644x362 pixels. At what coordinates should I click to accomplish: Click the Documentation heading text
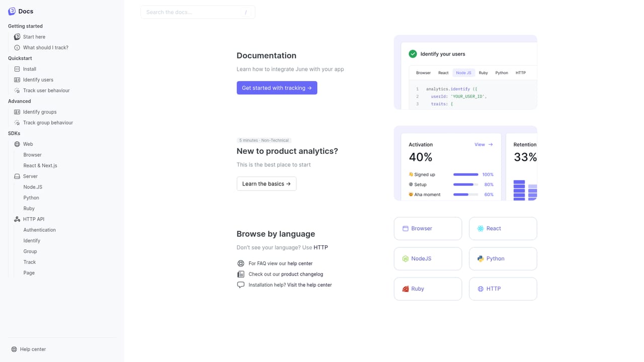point(267,55)
